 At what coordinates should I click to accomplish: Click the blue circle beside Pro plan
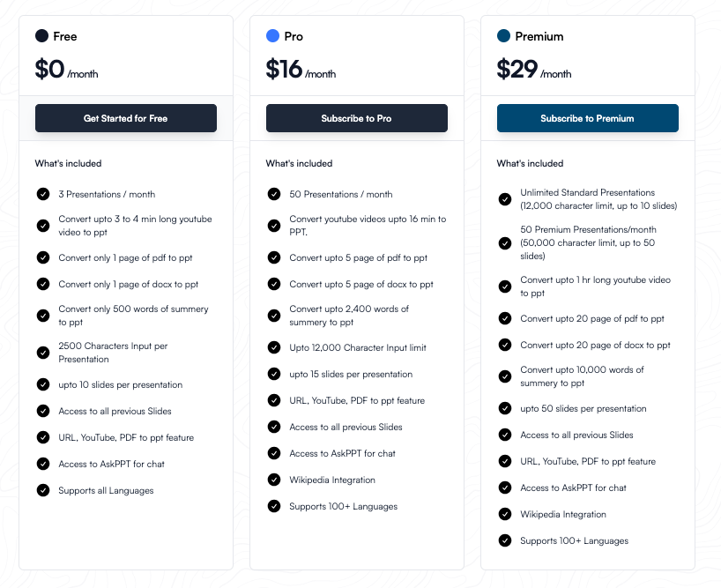[x=272, y=36]
